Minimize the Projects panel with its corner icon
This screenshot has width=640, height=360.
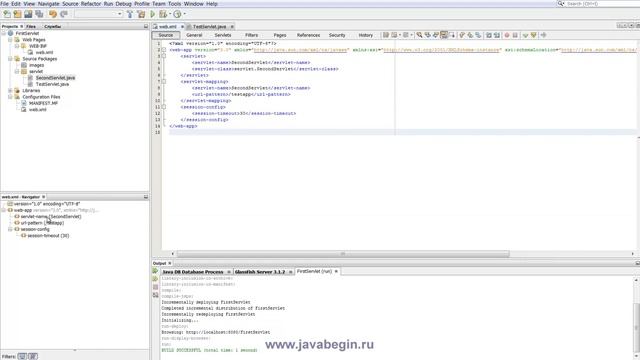pyautogui.click(x=146, y=26)
